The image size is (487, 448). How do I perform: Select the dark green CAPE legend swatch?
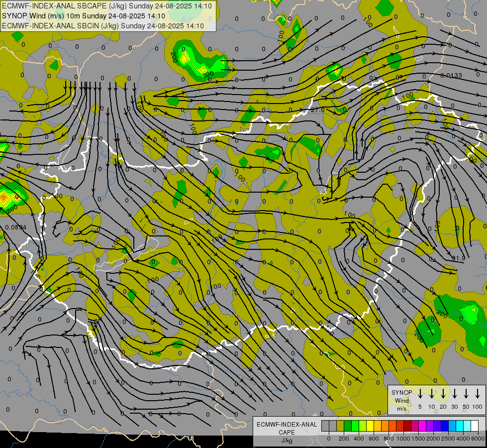(348, 426)
